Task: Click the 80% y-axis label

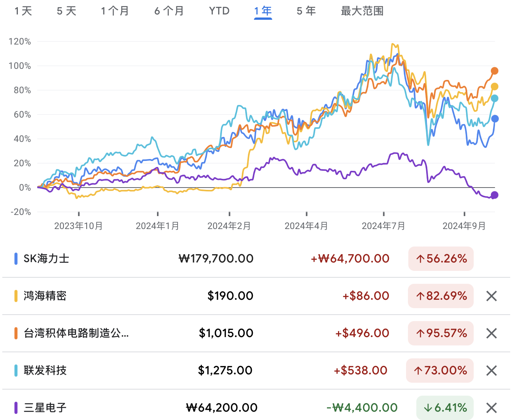Action: point(22,90)
